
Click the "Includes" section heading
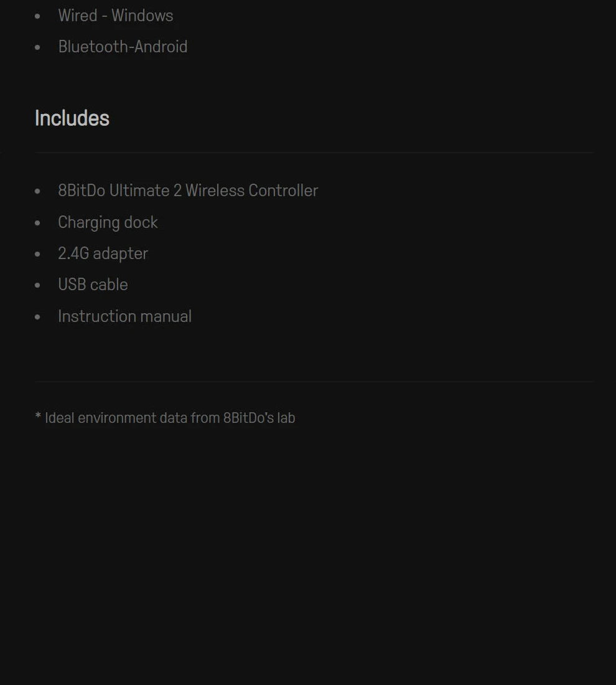[x=72, y=118]
